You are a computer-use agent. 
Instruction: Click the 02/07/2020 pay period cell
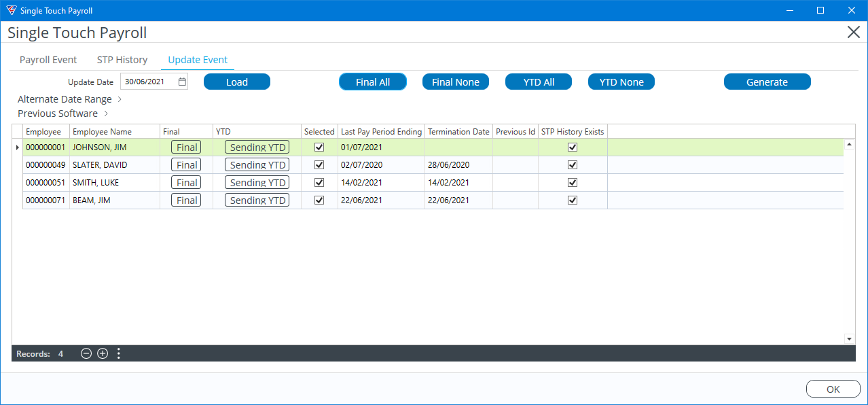(x=381, y=165)
